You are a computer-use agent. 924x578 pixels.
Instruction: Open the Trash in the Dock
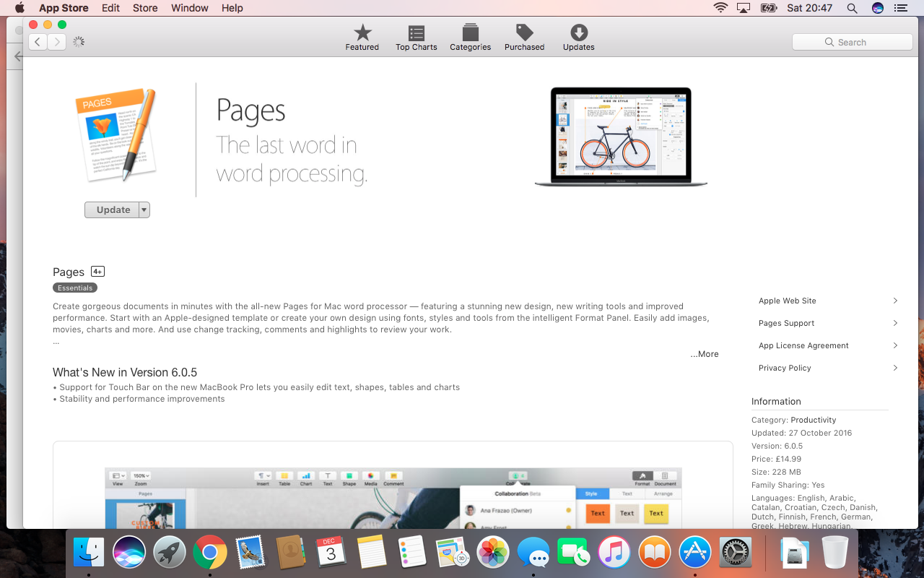point(835,553)
